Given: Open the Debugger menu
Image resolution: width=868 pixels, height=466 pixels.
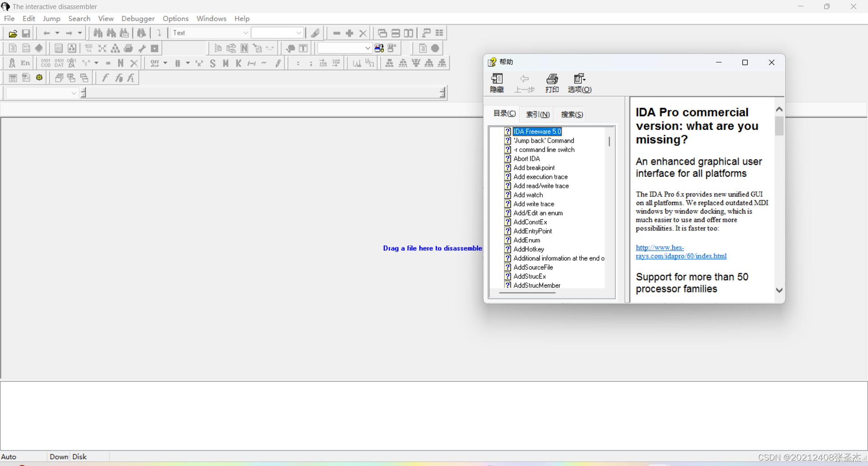Looking at the screenshot, I should coord(138,19).
